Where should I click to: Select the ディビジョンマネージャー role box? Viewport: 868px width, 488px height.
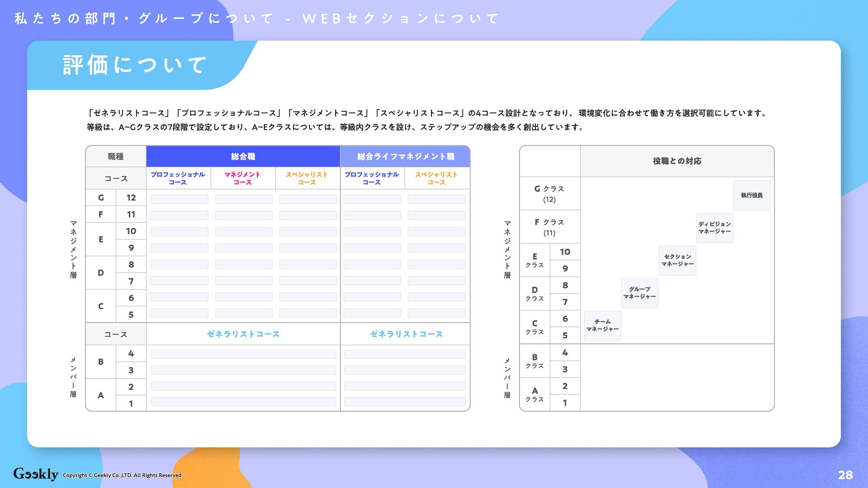click(x=714, y=228)
